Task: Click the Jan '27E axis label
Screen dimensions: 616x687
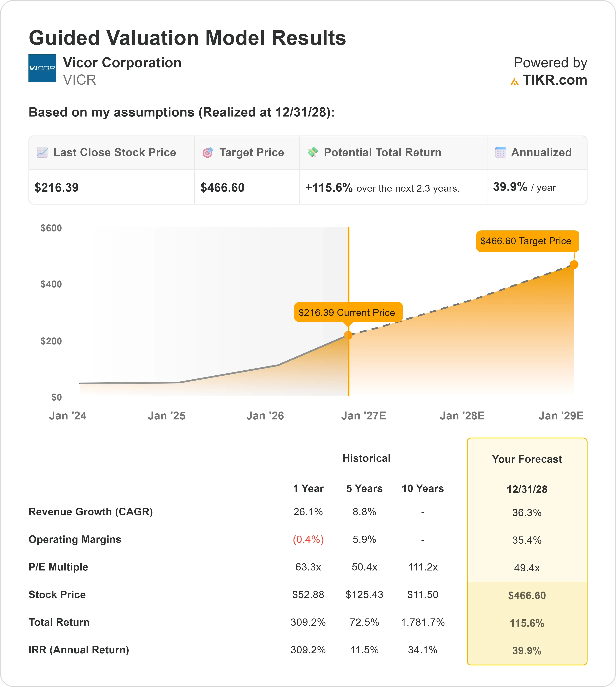Action: point(364,416)
